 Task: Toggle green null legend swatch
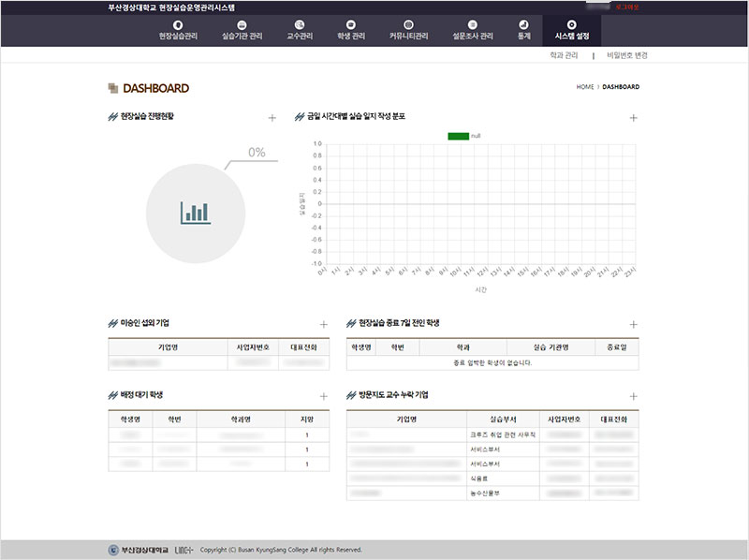click(458, 136)
